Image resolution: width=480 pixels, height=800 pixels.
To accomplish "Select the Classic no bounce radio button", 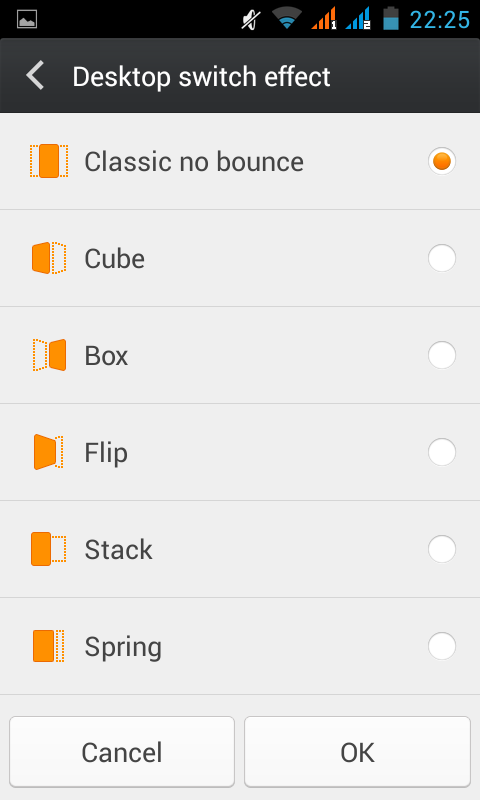I will pyautogui.click(x=442, y=161).
